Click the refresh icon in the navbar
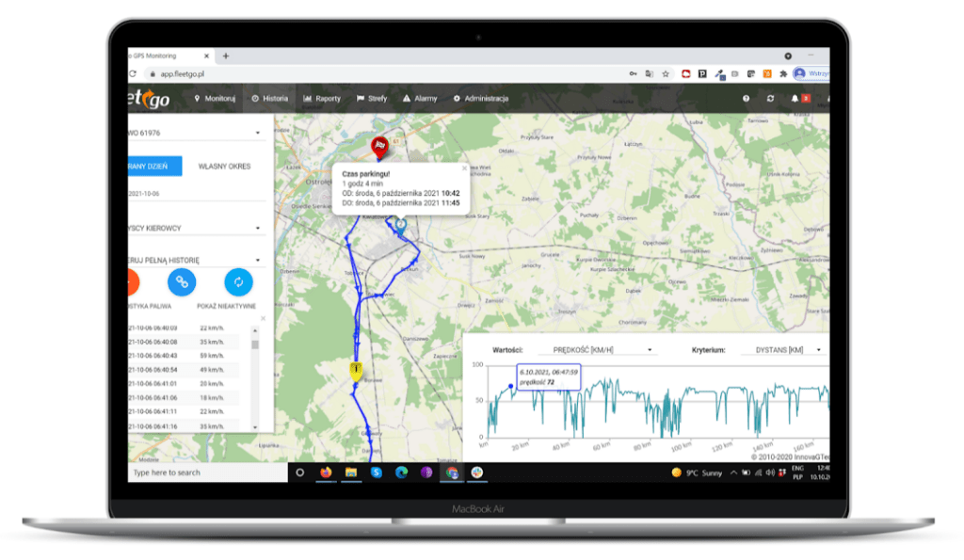 (770, 99)
